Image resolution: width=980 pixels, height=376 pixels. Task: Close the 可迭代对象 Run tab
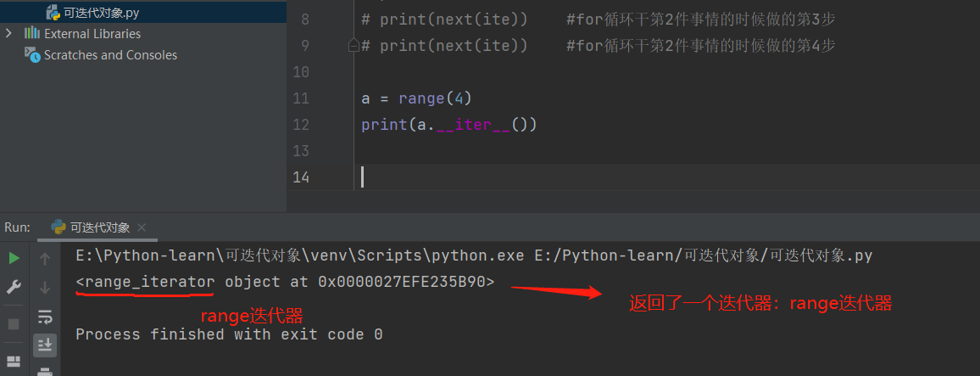[142, 227]
